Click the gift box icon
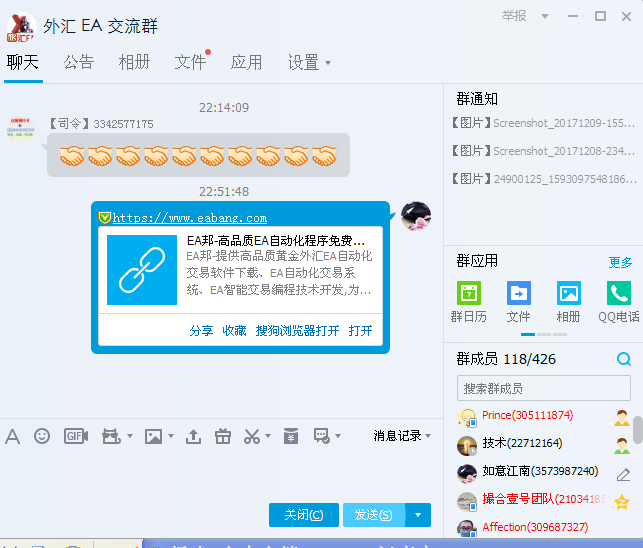 coord(223,436)
